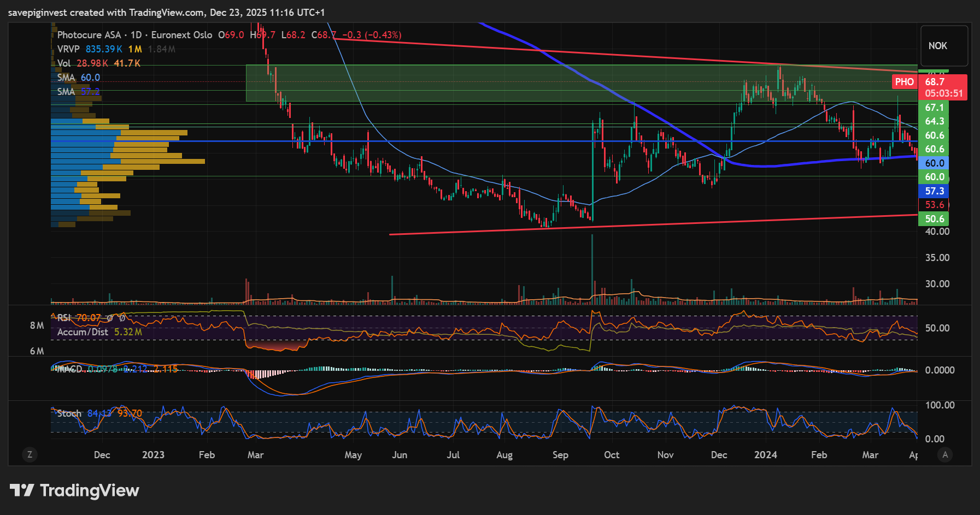The height and width of the screenshot is (515, 980).
Task: Click the RSI indicator label
Action: 64,318
